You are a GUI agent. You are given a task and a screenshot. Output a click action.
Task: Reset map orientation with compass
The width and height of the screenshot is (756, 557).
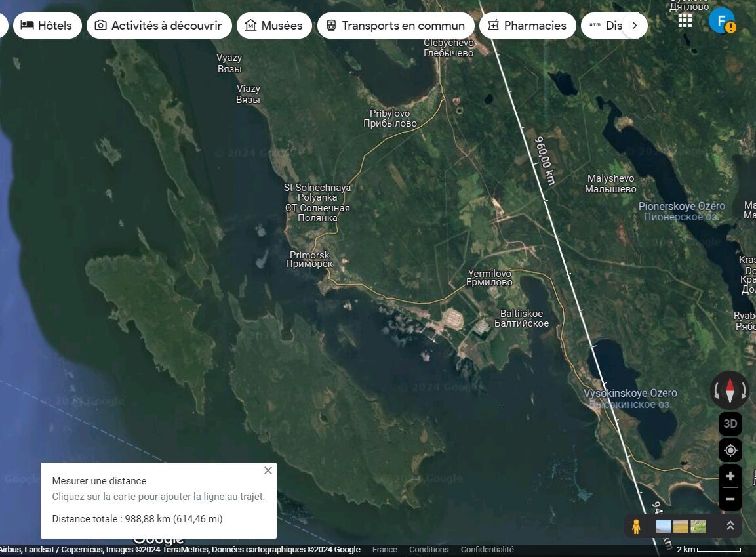730,390
